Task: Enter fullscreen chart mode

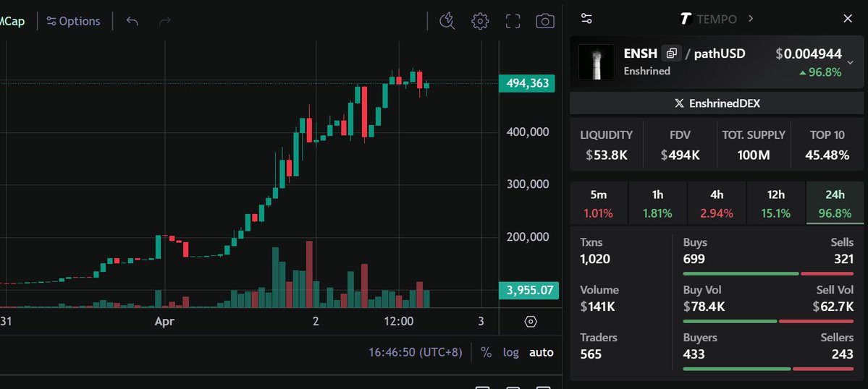Action: point(513,21)
